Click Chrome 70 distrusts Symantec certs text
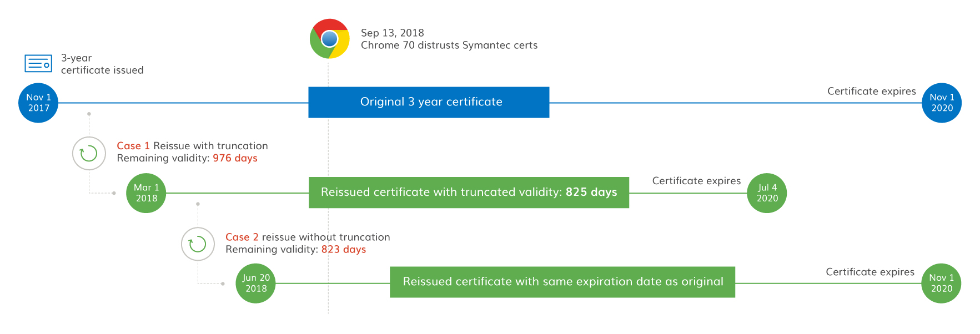 (449, 45)
